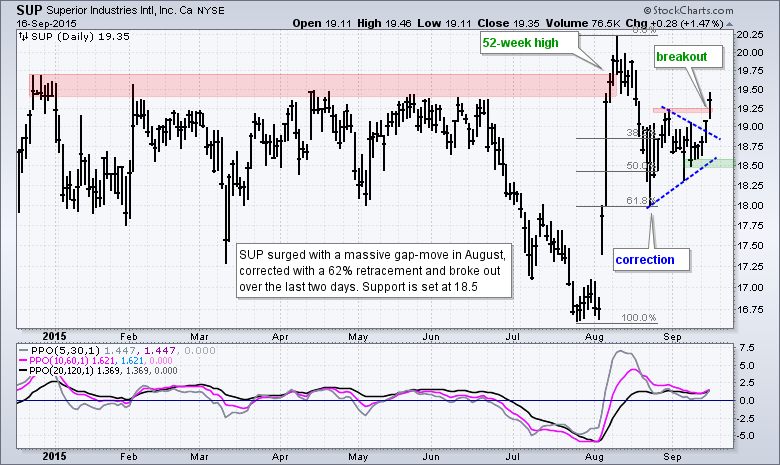Click the gray PPO(5,30,1) legend line swatch
This screenshot has height=465, width=780.
[23, 351]
